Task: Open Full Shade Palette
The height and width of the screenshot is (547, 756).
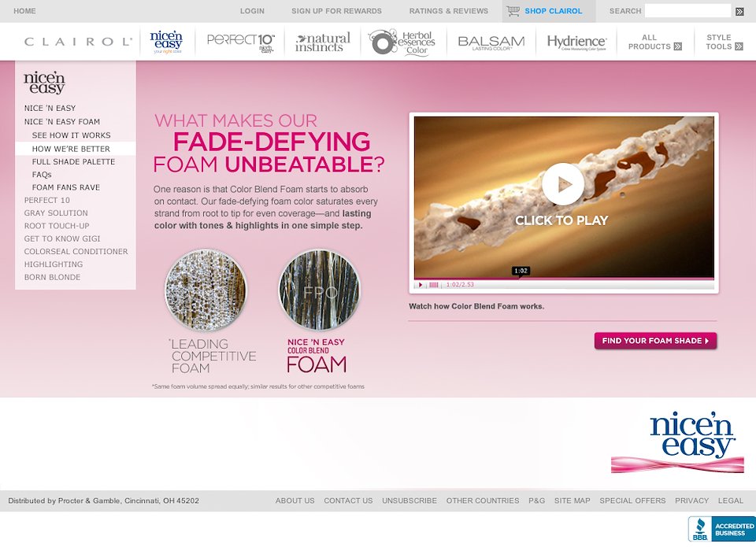Action: 74,161
